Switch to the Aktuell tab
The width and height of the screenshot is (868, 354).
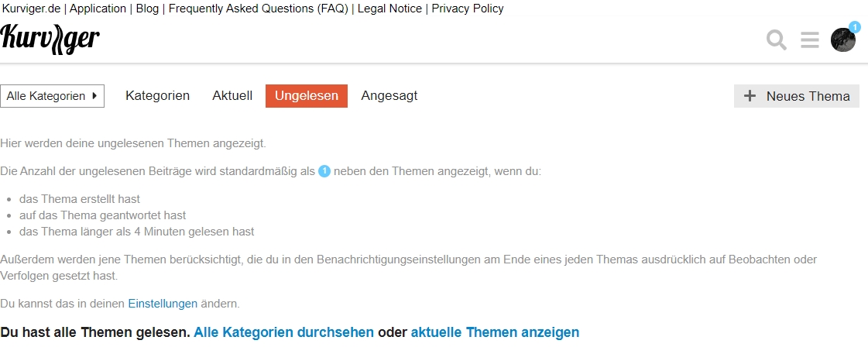point(232,95)
